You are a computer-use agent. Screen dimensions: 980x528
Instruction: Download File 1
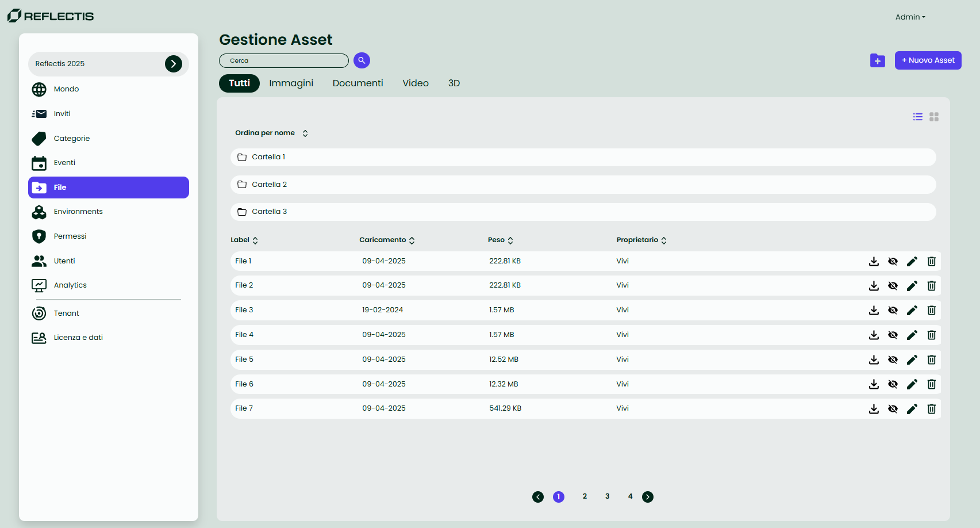874,262
